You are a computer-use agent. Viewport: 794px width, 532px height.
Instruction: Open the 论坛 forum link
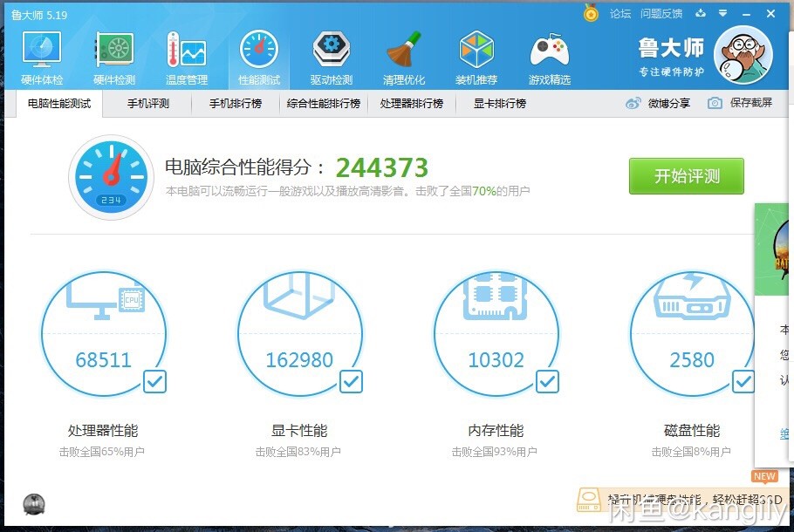[620, 14]
